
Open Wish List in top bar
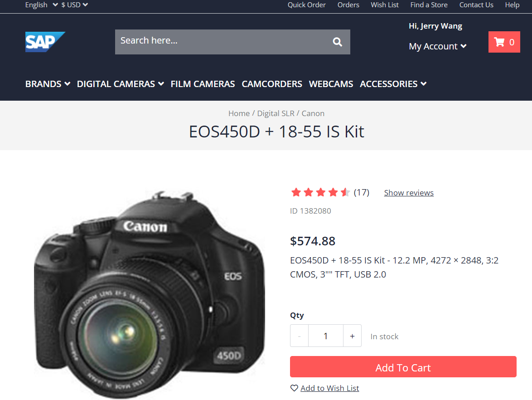[x=384, y=5]
